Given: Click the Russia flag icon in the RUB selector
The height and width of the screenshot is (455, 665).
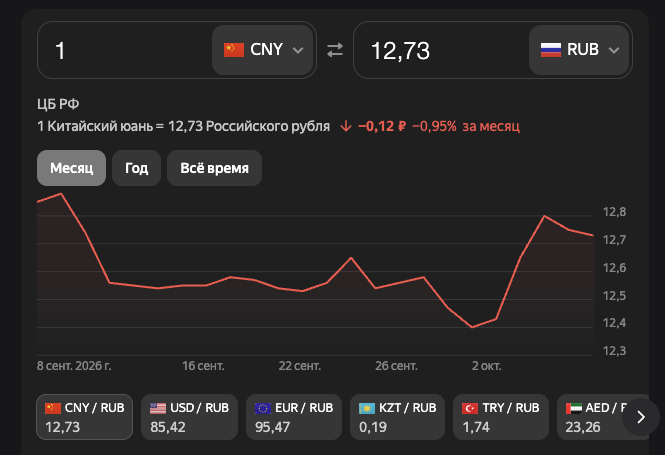Looking at the screenshot, I should [551, 50].
